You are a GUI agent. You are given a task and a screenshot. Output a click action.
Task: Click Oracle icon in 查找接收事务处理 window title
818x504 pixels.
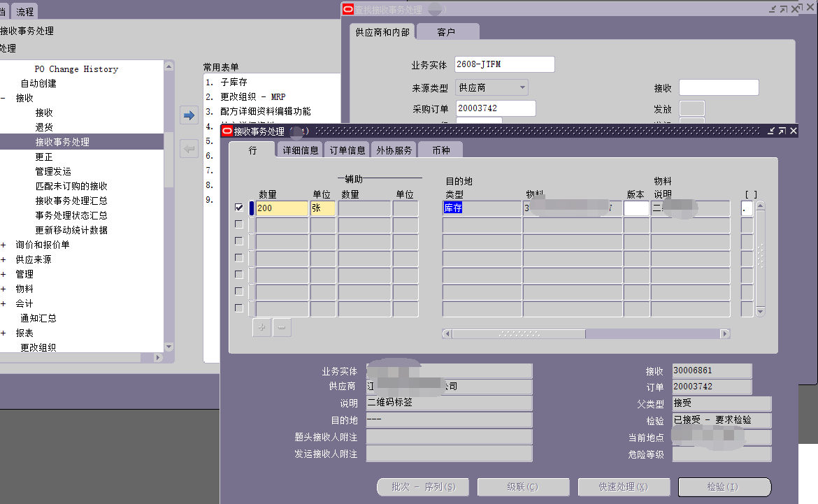tap(347, 9)
